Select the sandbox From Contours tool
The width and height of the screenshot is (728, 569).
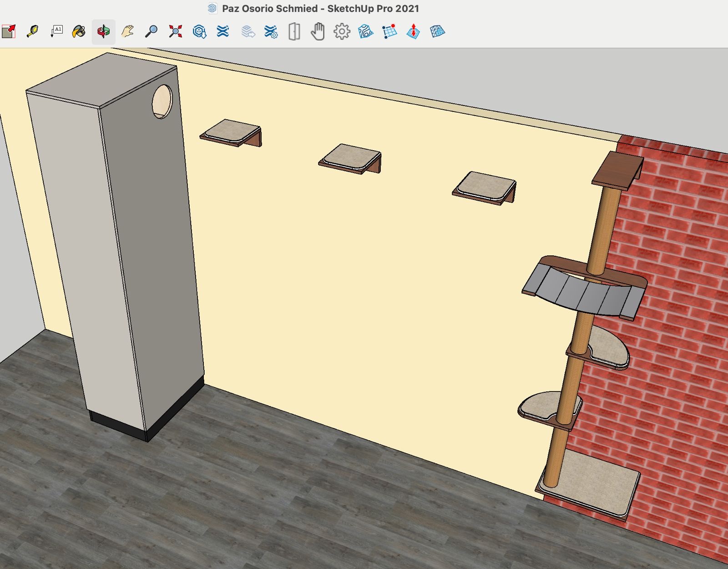click(365, 31)
